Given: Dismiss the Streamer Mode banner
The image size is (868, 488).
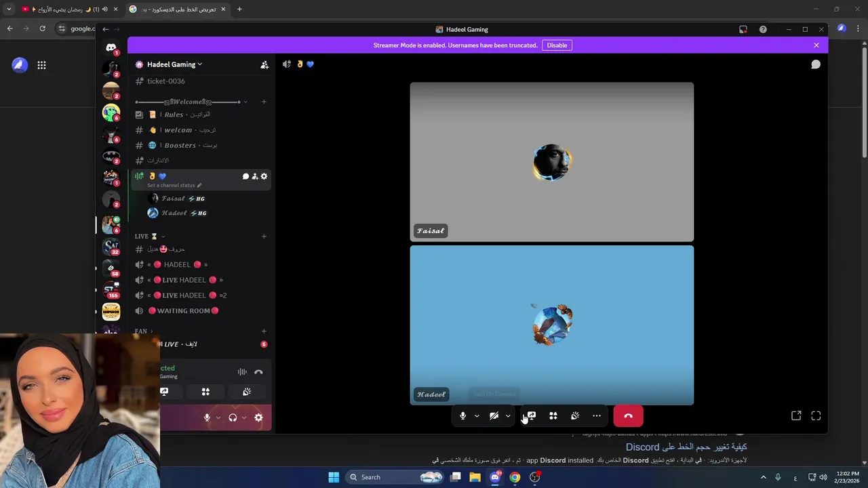Looking at the screenshot, I should pos(816,45).
